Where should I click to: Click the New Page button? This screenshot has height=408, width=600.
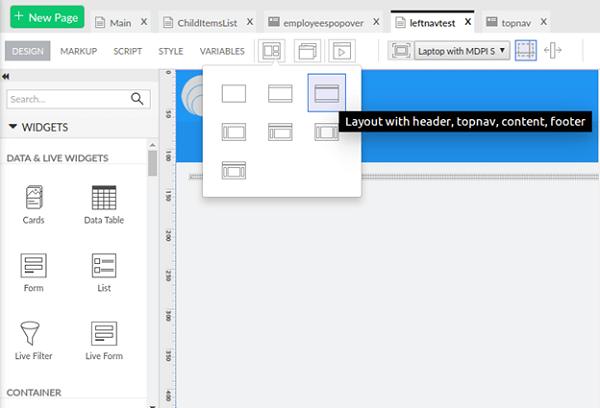coord(47,17)
